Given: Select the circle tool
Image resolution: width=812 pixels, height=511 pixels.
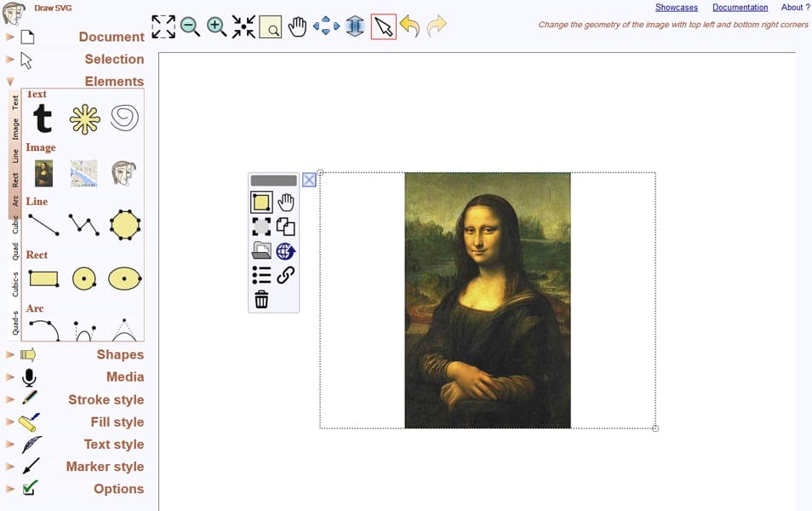Looking at the screenshot, I should [84, 278].
